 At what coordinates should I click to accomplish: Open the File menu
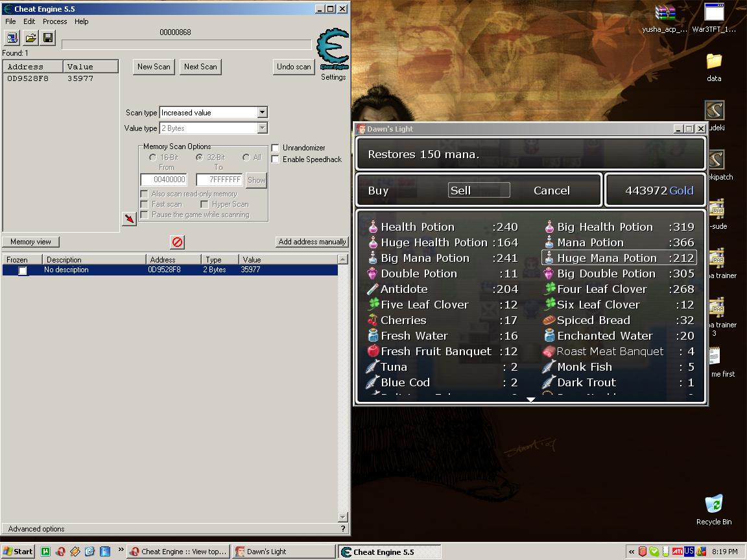(10, 21)
